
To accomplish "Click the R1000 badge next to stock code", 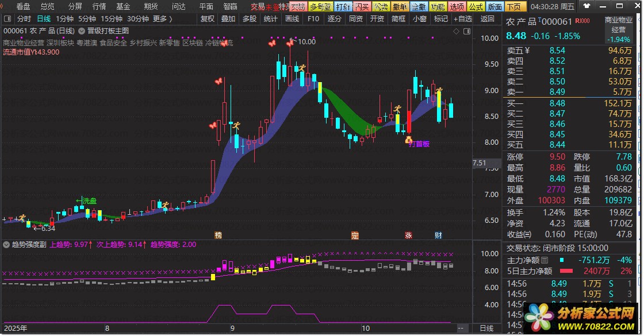I will pos(582,21).
